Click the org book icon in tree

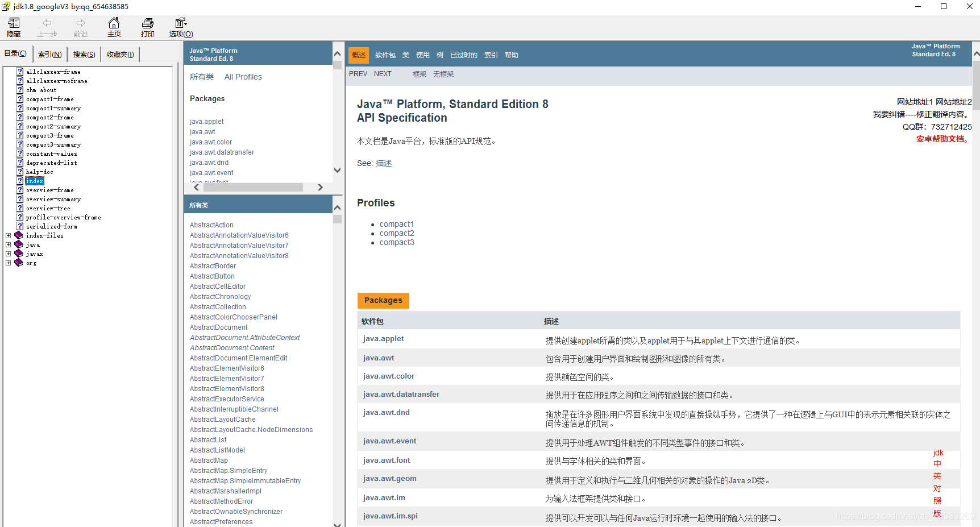[19, 263]
